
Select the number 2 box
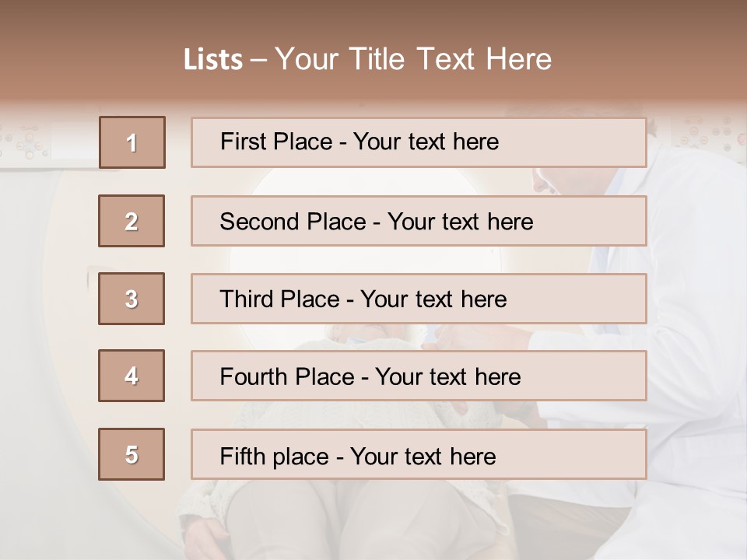coord(132,221)
